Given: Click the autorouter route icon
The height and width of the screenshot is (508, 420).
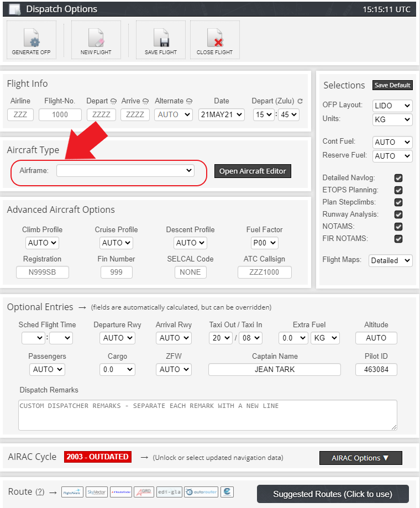Looking at the screenshot, I should [201, 492].
